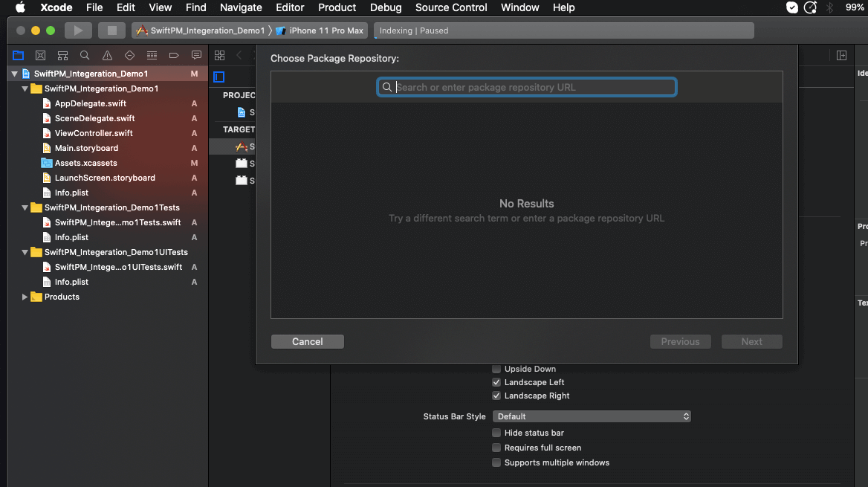
Task: Open the Test navigator diamond icon
Action: pyautogui.click(x=129, y=56)
